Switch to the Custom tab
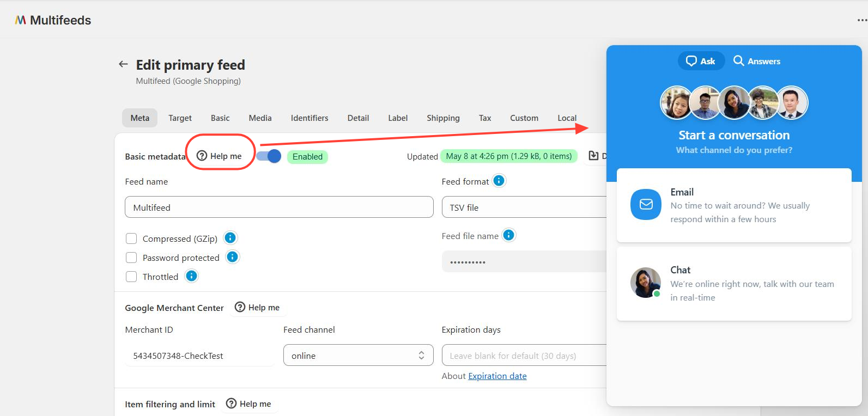The width and height of the screenshot is (868, 416). point(524,118)
